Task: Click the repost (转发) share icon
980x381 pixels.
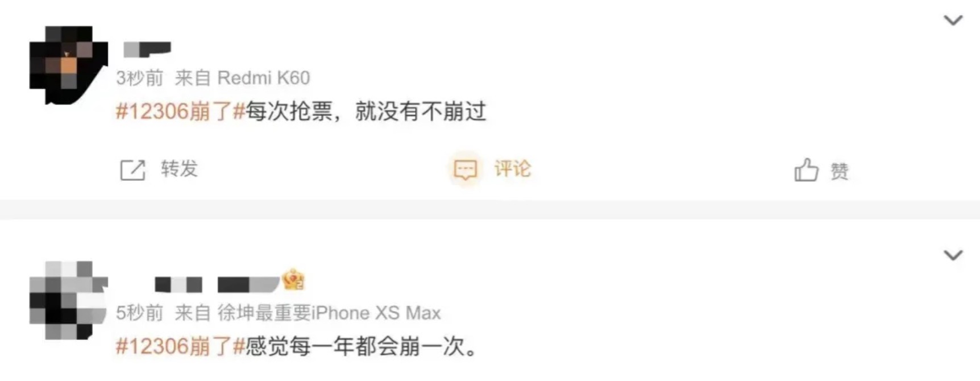Action: pyautogui.click(x=133, y=170)
